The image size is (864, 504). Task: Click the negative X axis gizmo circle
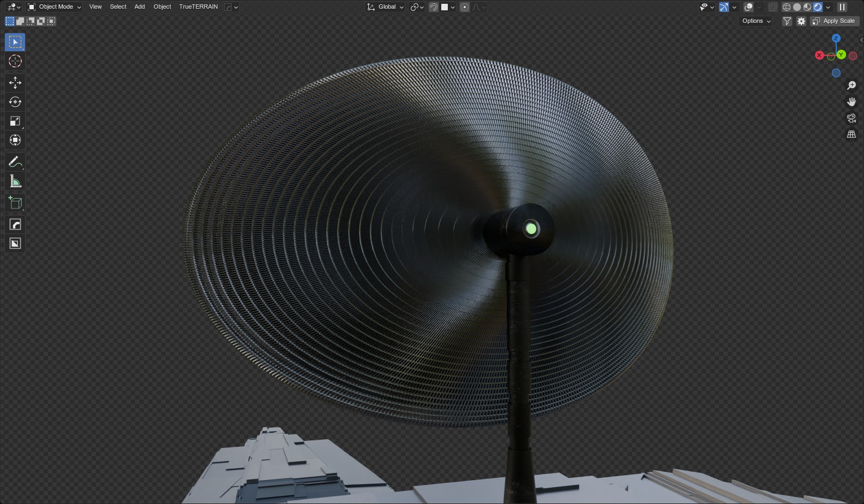[853, 56]
